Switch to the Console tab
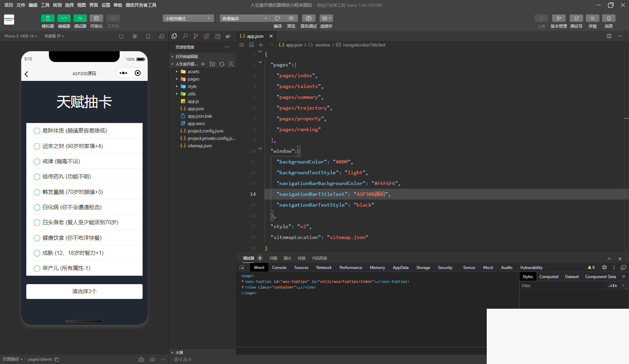The image size is (629, 364). (279, 268)
